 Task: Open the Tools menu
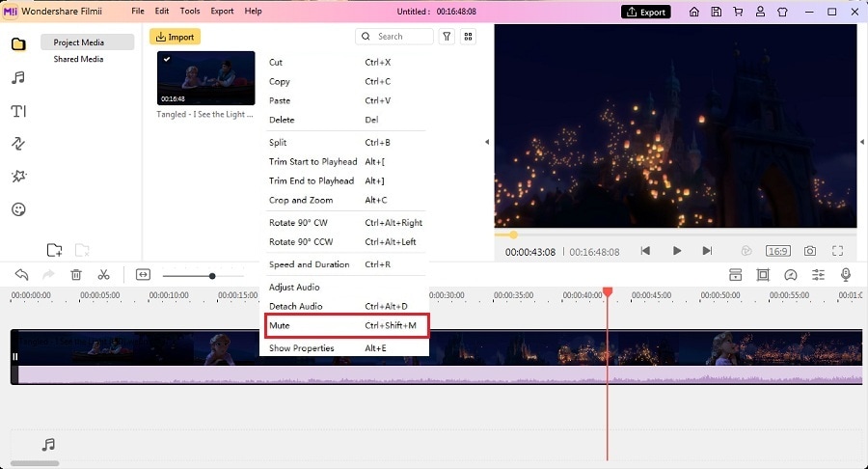tap(190, 11)
